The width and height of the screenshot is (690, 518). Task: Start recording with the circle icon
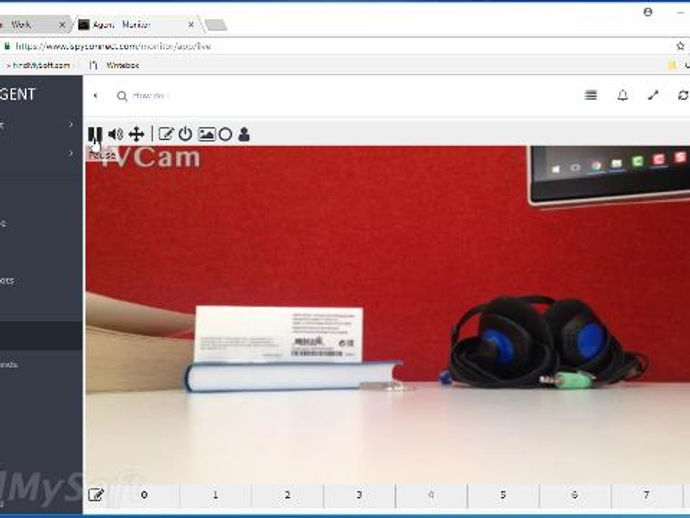pyautogui.click(x=225, y=134)
